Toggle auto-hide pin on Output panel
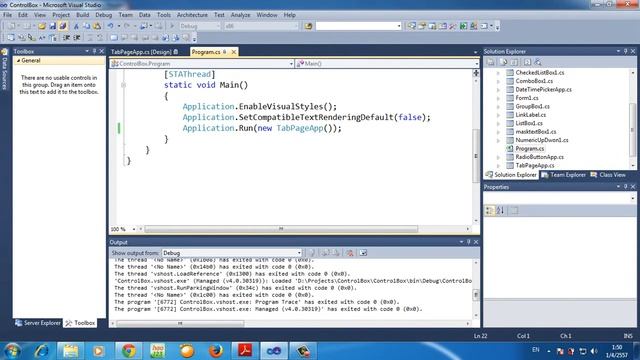Viewport: 640px width, 360px height. tap(469, 242)
